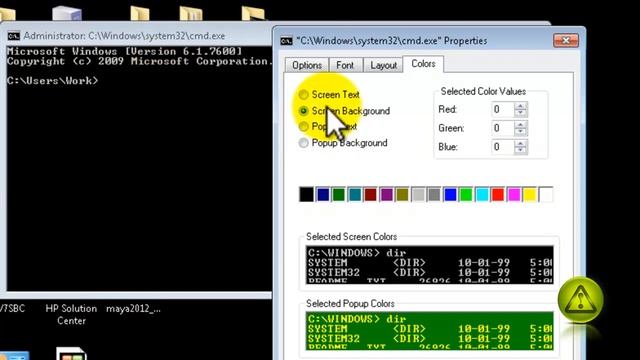Image resolution: width=640 pixels, height=360 pixels.
Task: Decrease the Red value with down arrow
Action: pos(520,113)
